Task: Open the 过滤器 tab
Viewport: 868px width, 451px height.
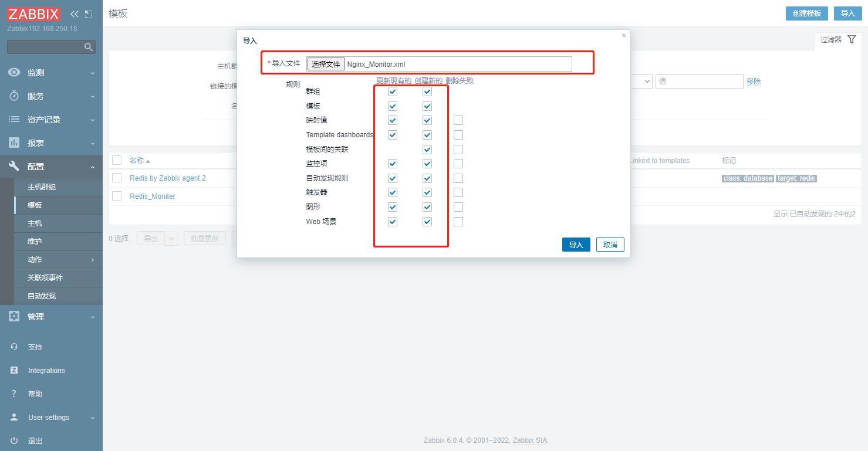Action: 838,40
